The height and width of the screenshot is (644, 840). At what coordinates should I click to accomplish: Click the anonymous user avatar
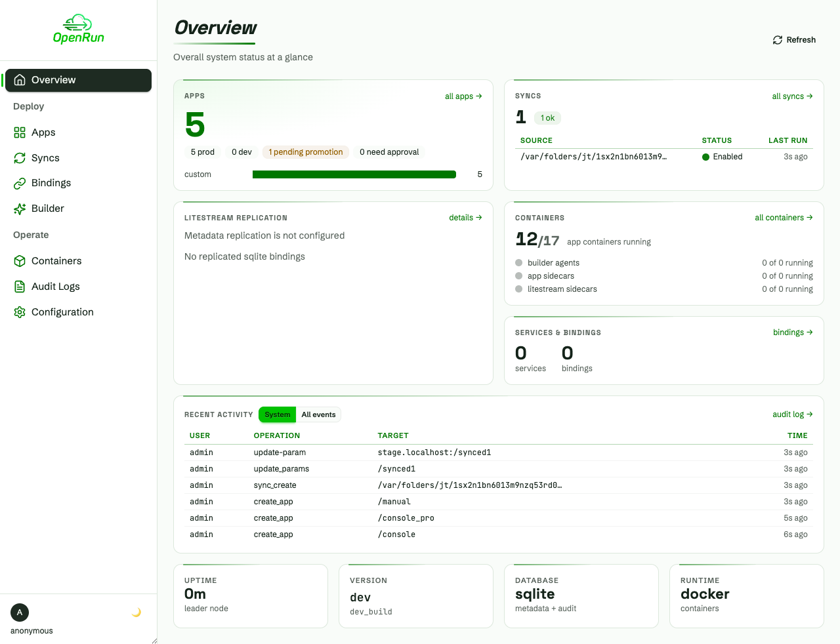point(20,613)
